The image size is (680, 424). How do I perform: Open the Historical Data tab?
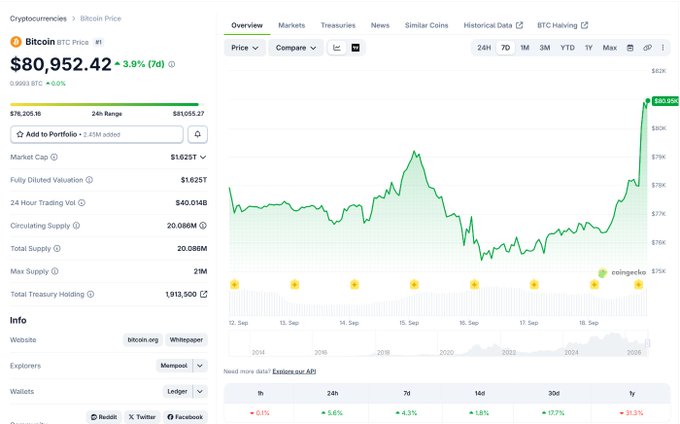click(493, 25)
